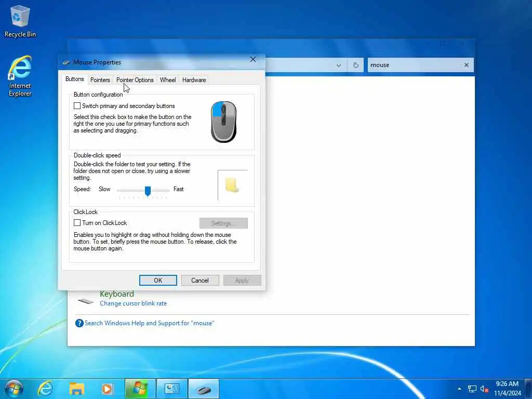Viewport: 532px width, 399px height.
Task: Click the Show desktop strip at taskbar end
Action: point(528,389)
